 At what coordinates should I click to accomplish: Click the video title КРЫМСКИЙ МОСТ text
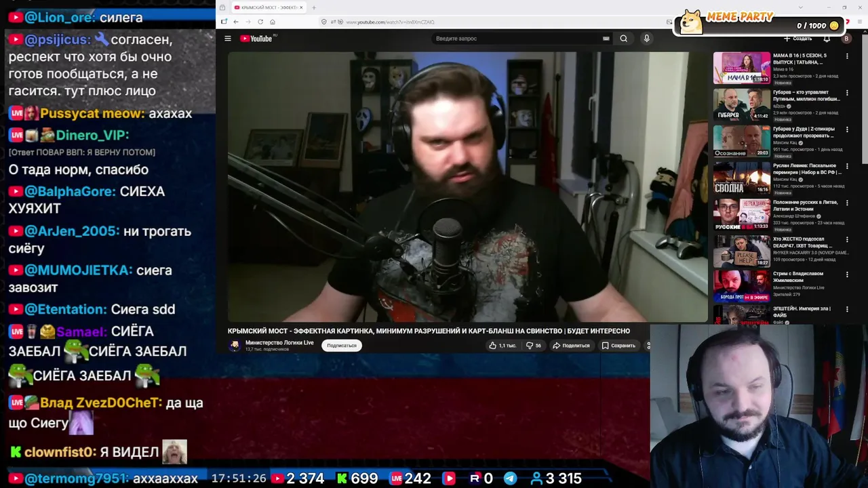(429, 331)
